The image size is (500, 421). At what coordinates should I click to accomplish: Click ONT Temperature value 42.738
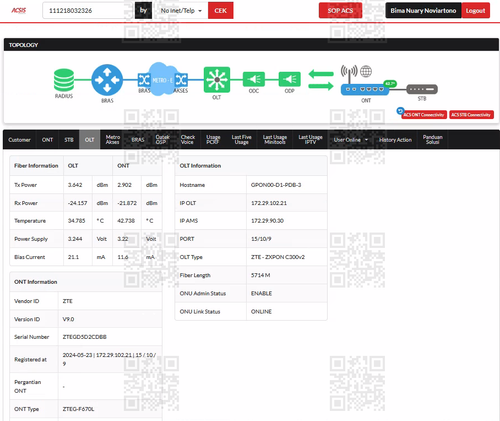pyautogui.click(x=126, y=221)
